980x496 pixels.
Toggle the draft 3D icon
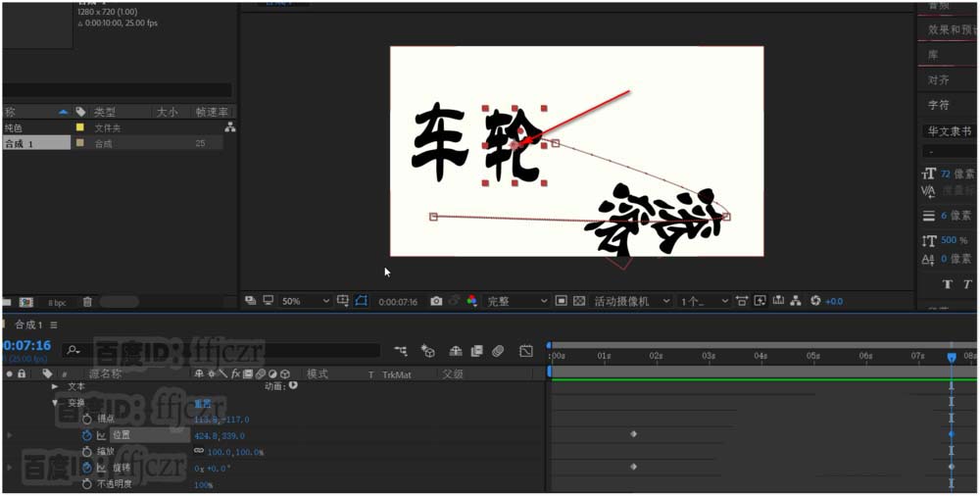click(x=428, y=351)
